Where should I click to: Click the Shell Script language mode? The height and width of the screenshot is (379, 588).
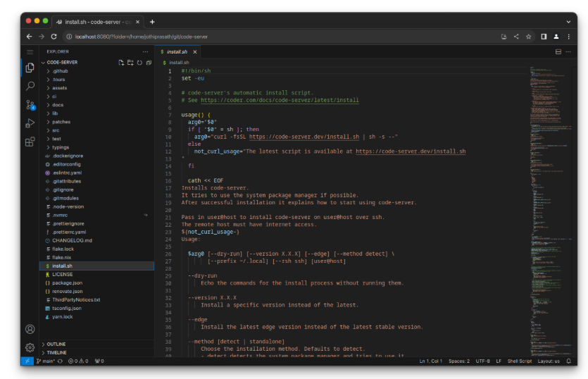click(x=520, y=361)
